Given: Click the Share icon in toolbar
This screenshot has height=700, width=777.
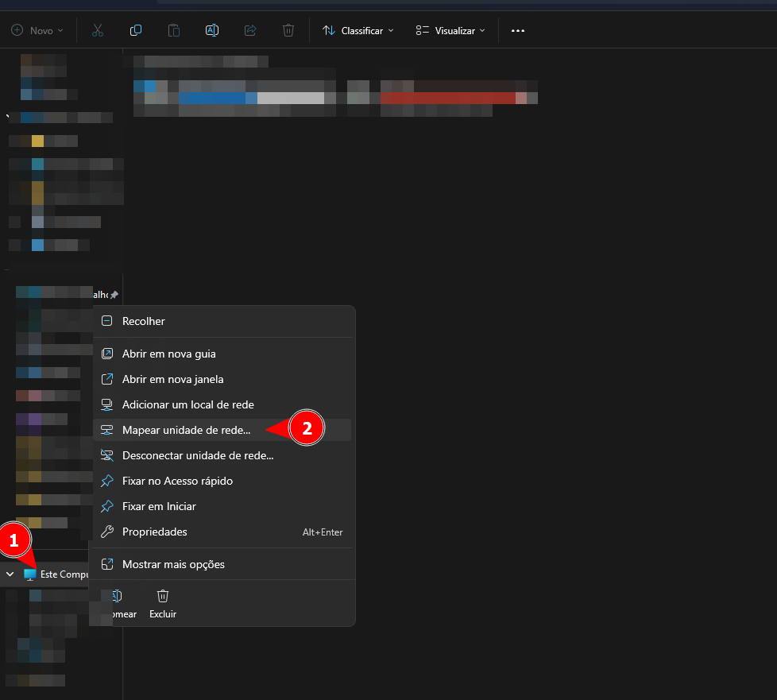Looking at the screenshot, I should [250, 30].
